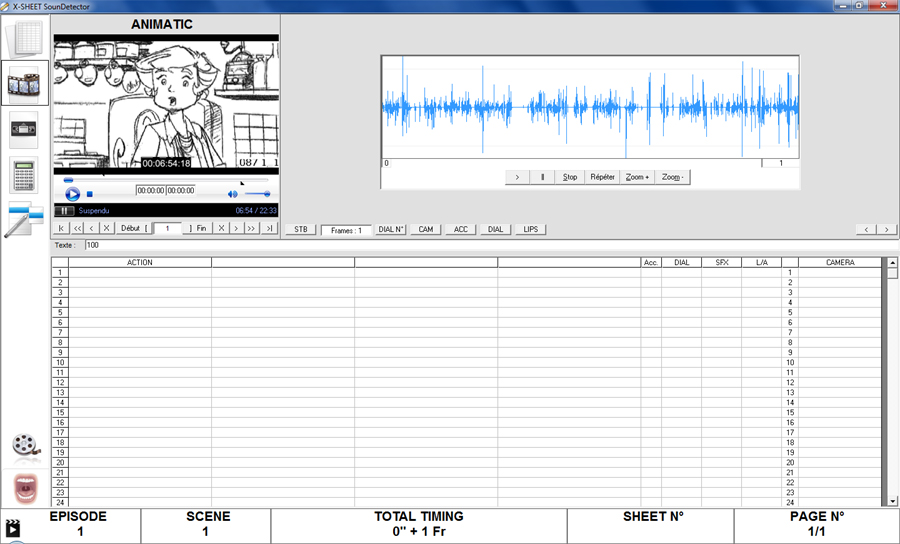Select the open mouth lip-sync icon

[26, 489]
